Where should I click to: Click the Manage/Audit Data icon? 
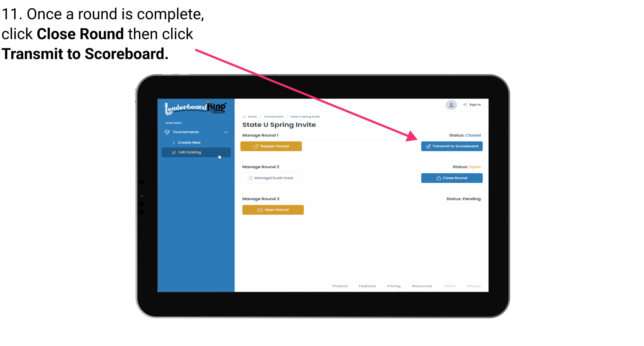(x=250, y=178)
